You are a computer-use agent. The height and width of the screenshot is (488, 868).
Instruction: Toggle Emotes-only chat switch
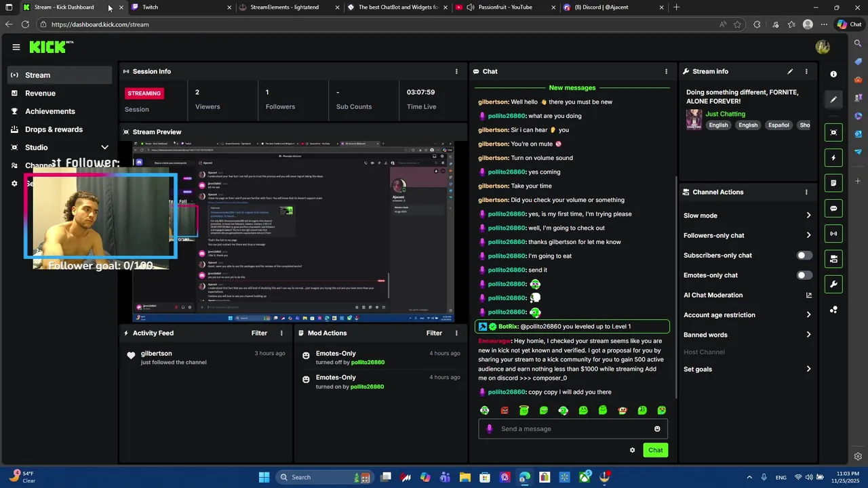[x=804, y=275]
